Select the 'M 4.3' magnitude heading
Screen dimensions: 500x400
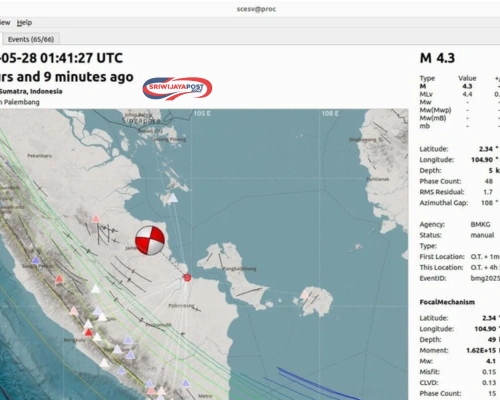(437, 58)
